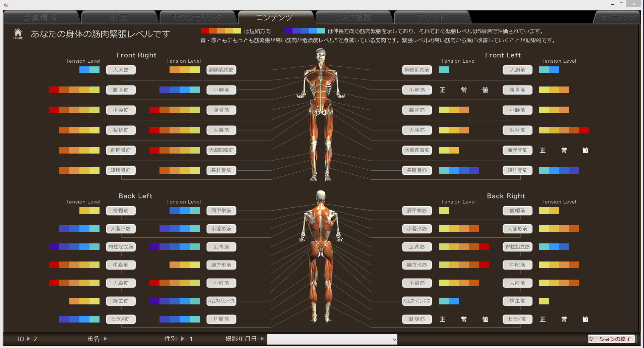Open the セッティング tab
Image resolution: width=644 pixels, height=348 pixels.
(x=617, y=17)
